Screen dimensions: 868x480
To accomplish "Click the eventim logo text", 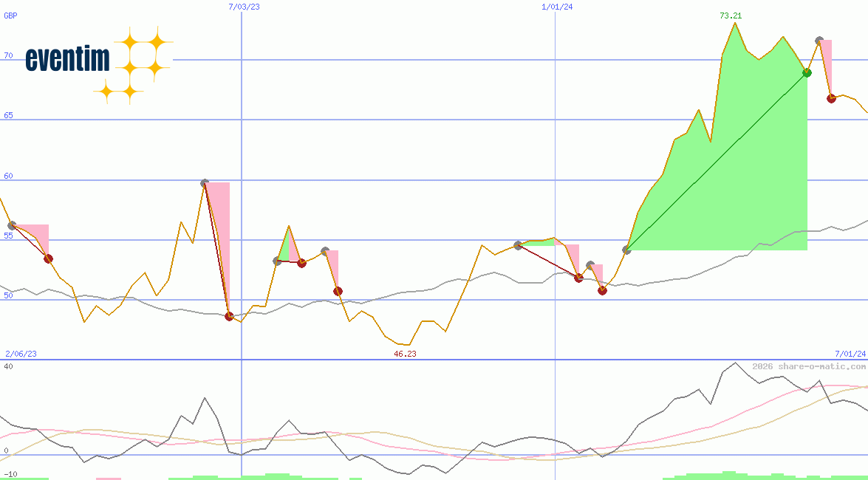I will pos(67,59).
